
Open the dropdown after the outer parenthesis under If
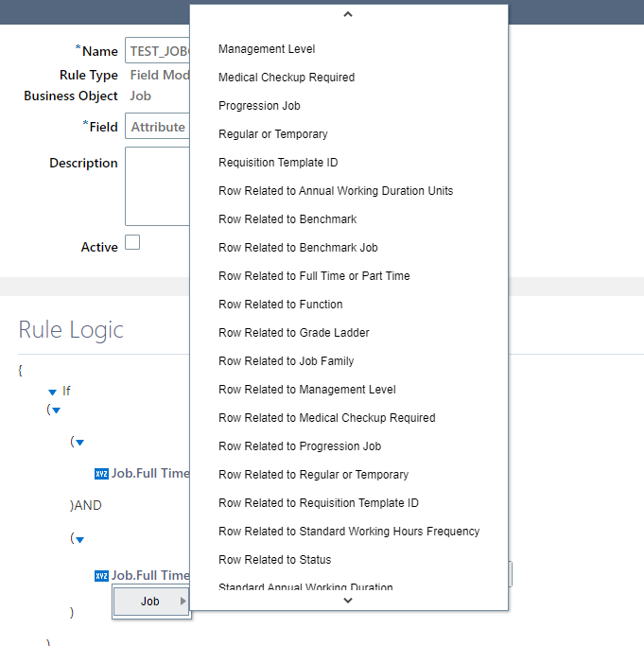click(x=57, y=410)
